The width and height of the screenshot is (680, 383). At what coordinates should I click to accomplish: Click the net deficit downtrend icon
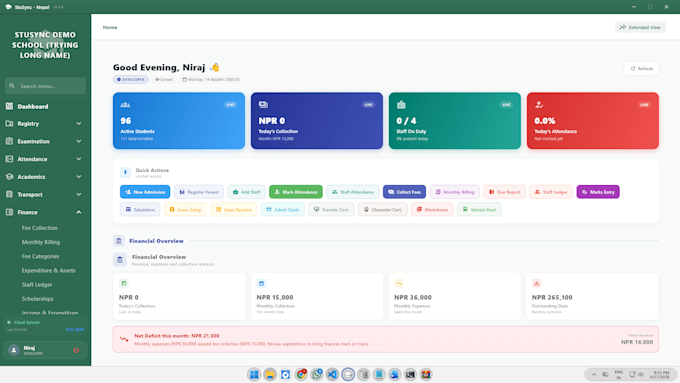tap(124, 339)
